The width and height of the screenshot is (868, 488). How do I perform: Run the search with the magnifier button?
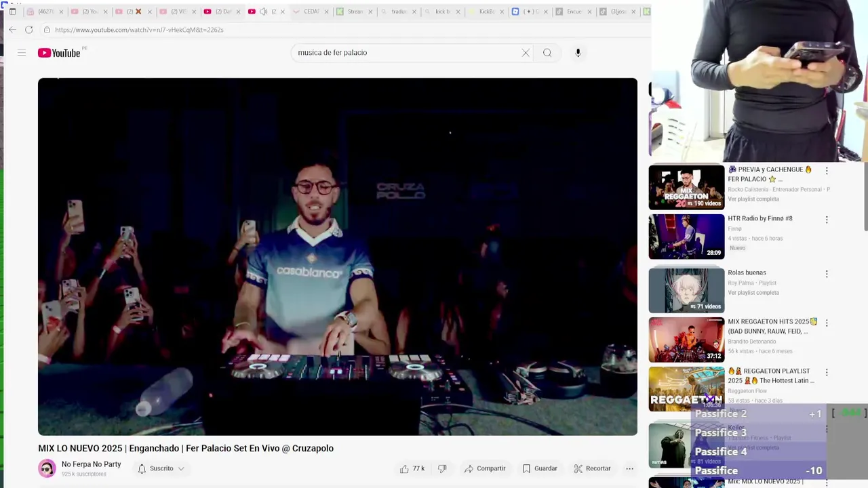tap(547, 53)
